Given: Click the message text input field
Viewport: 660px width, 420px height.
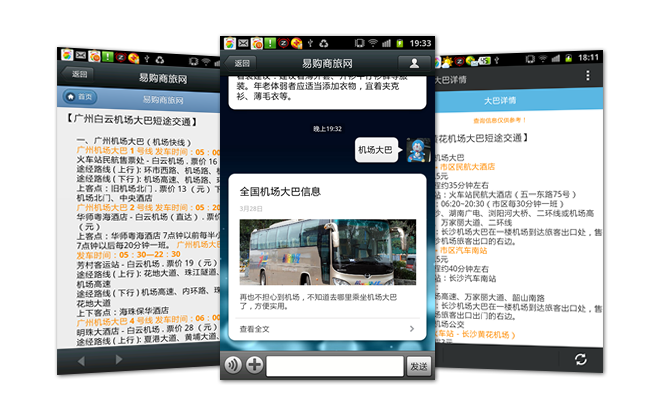Looking at the screenshot, I should point(334,366).
